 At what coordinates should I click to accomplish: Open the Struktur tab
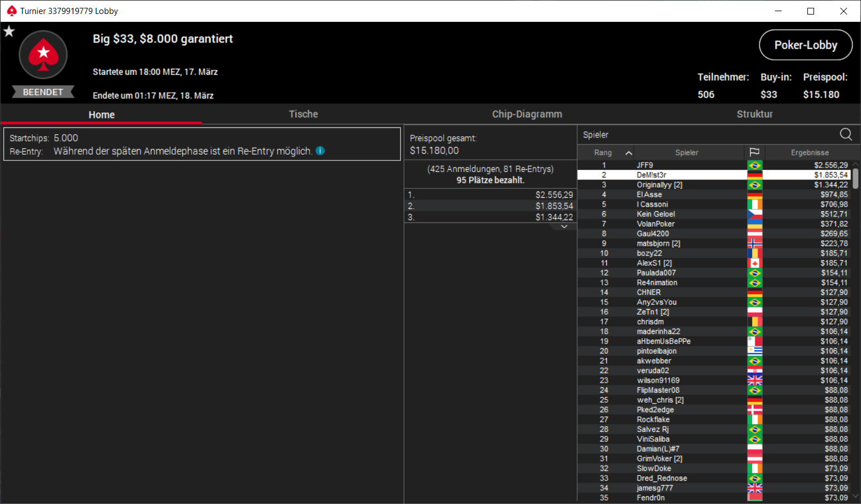tap(754, 114)
